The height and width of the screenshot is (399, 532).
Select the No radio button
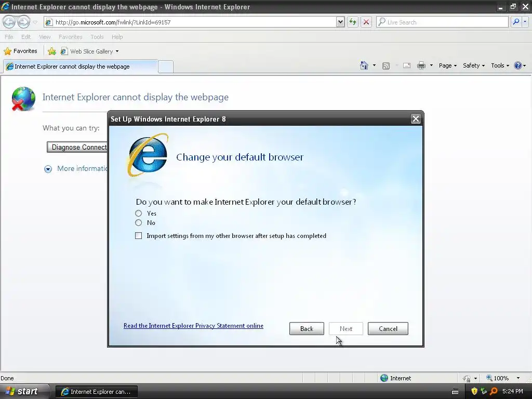(x=138, y=223)
